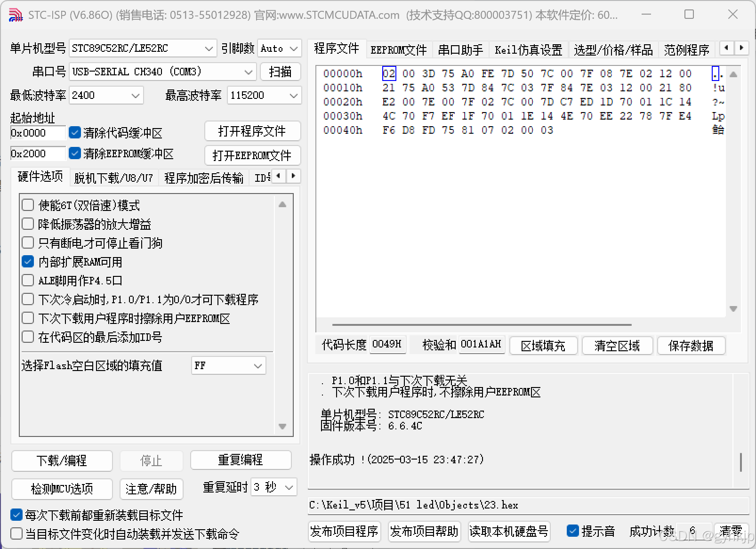Open the 最低波特率 dropdown
Viewport: 756px width, 549px height.
point(136,95)
